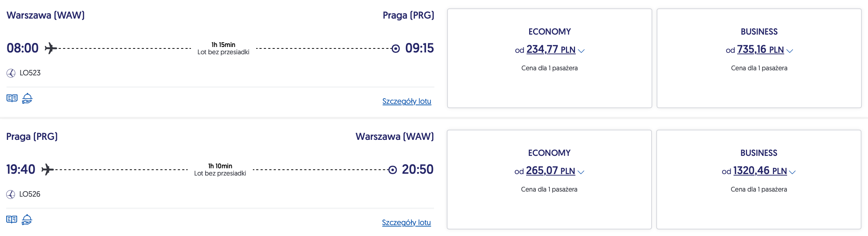The height and width of the screenshot is (236, 868).
Task: Click the newspaper icon for flight LO523
Action: click(x=12, y=98)
